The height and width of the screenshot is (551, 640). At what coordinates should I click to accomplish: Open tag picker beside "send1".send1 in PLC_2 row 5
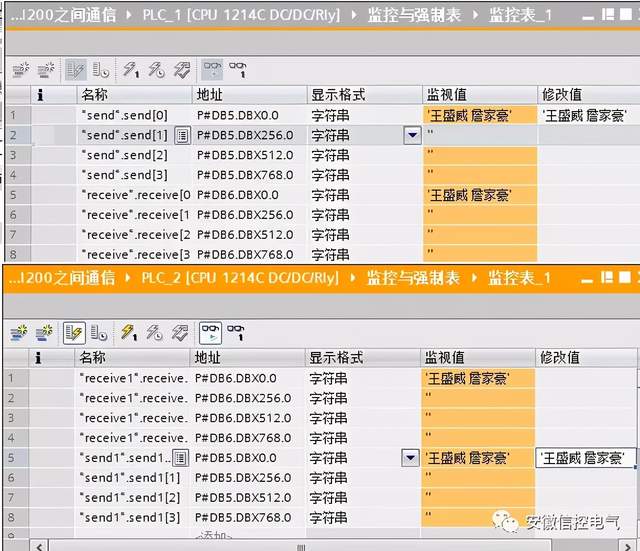tap(181, 458)
